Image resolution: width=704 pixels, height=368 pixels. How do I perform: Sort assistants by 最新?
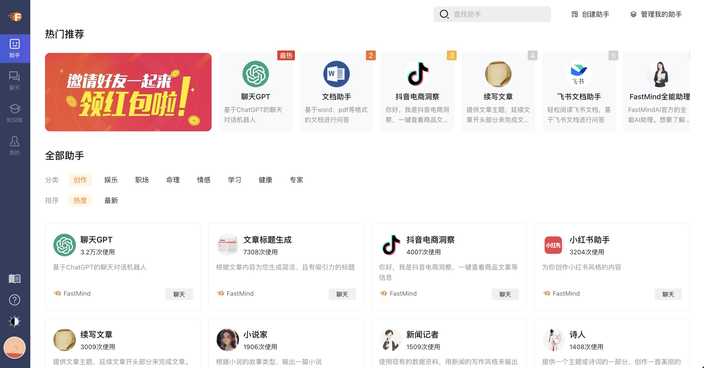click(111, 200)
